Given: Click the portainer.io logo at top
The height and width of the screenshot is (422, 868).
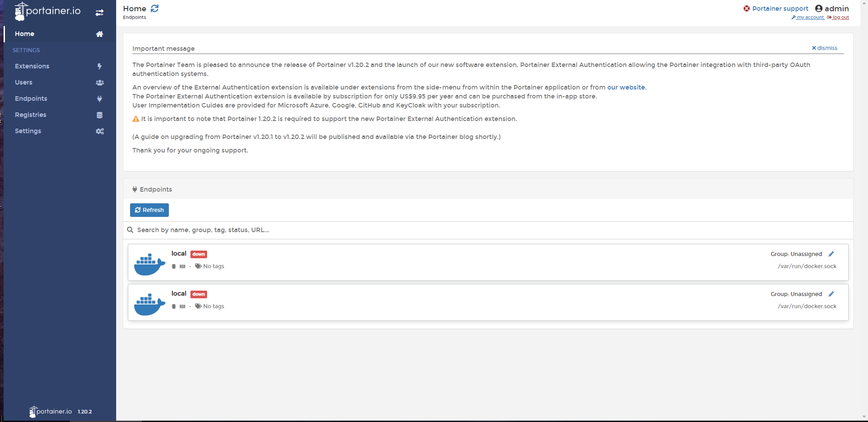Looking at the screenshot, I should tap(47, 11).
